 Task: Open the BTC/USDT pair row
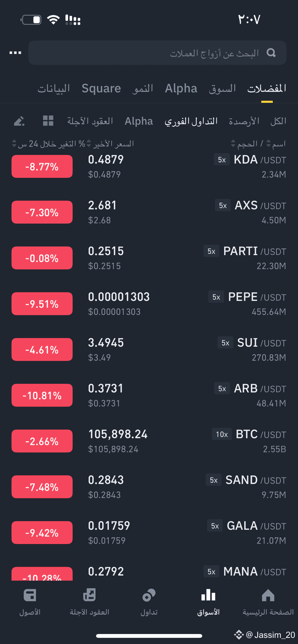149,441
